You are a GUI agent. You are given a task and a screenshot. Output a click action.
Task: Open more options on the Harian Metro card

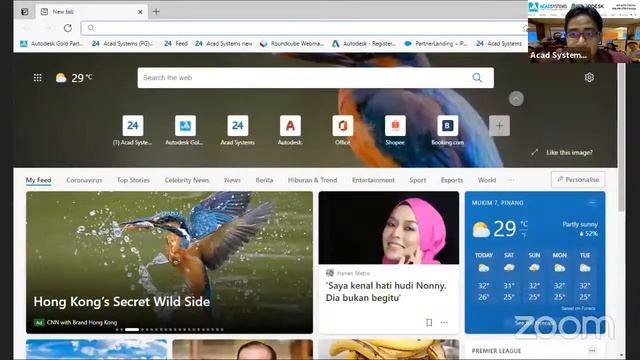444,322
